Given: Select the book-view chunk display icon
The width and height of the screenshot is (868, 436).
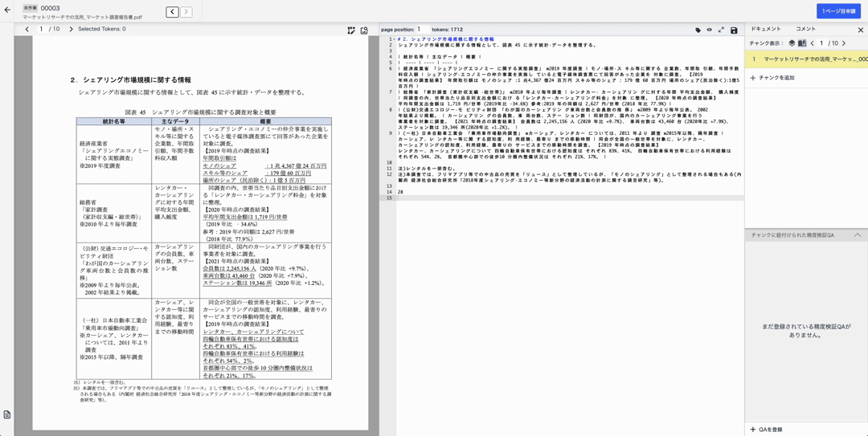Looking at the screenshot, I should click(x=801, y=43).
